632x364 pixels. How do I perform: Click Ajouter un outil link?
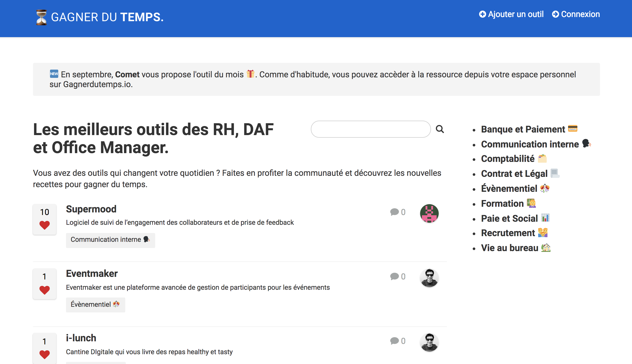[511, 14]
